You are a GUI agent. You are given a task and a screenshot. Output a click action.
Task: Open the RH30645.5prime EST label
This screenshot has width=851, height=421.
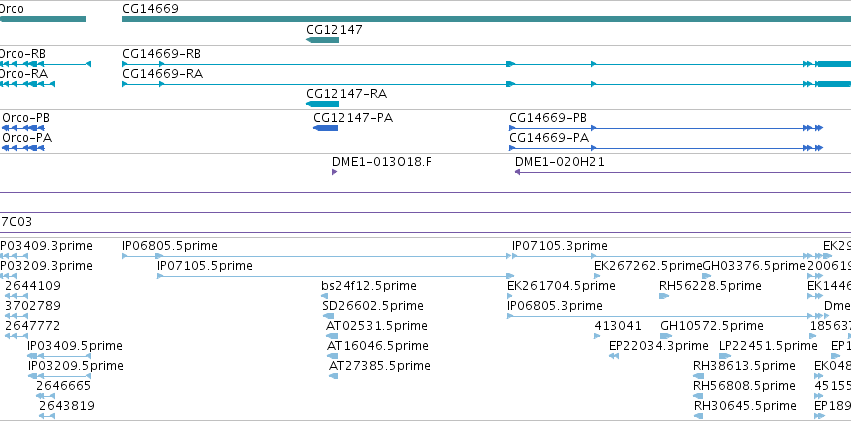746,406
